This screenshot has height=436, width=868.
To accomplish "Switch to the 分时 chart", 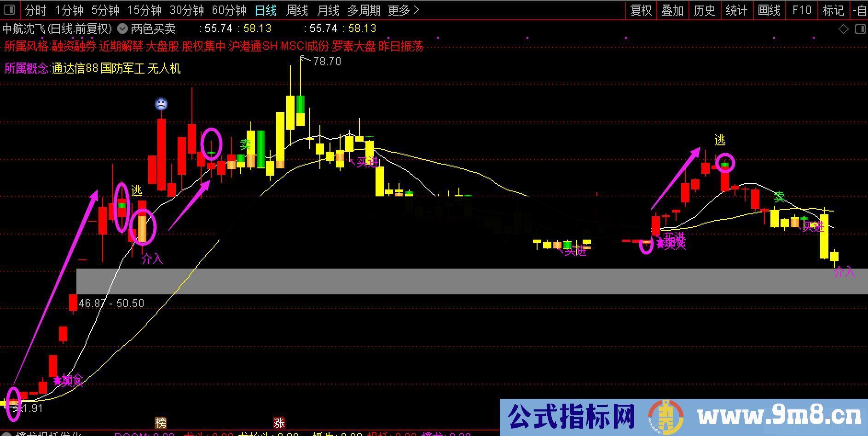I will 36,10.
